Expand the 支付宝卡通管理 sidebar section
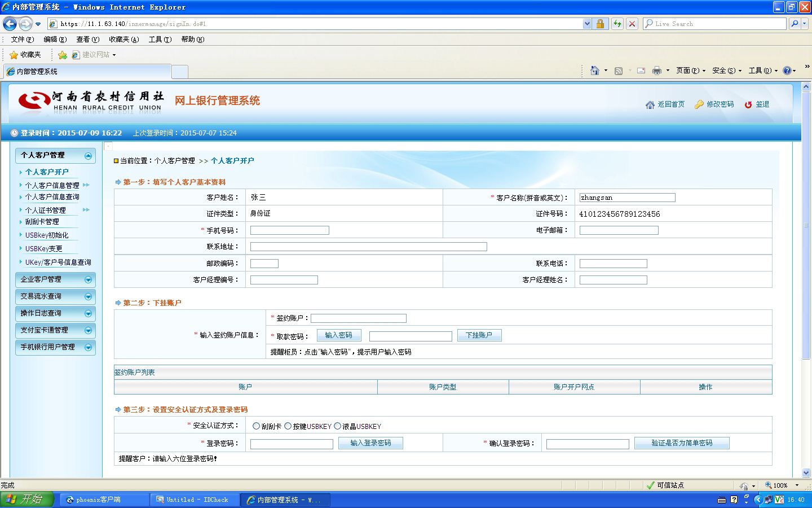The width and height of the screenshot is (812, 508). tap(88, 331)
